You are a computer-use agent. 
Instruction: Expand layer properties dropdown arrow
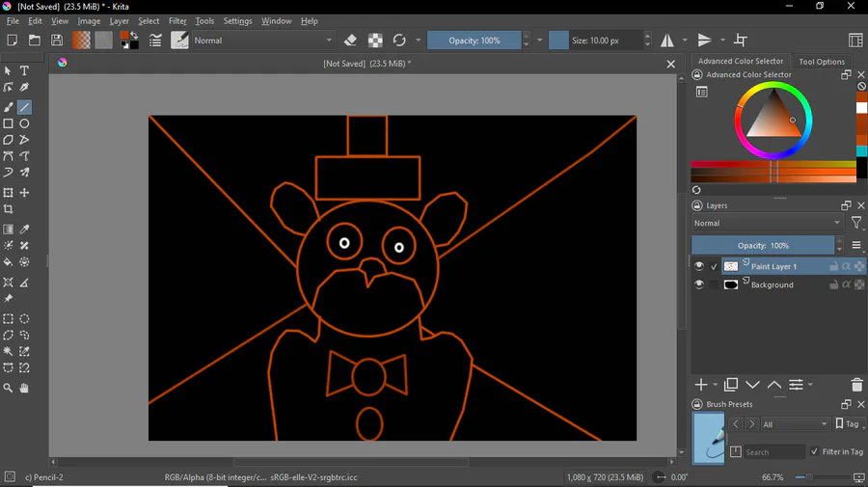click(x=810, y=385)
